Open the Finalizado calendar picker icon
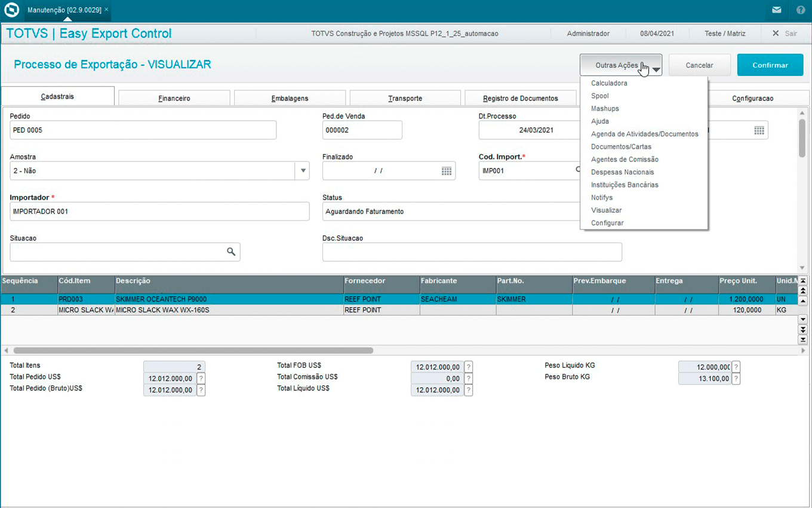 pos(447,171)
